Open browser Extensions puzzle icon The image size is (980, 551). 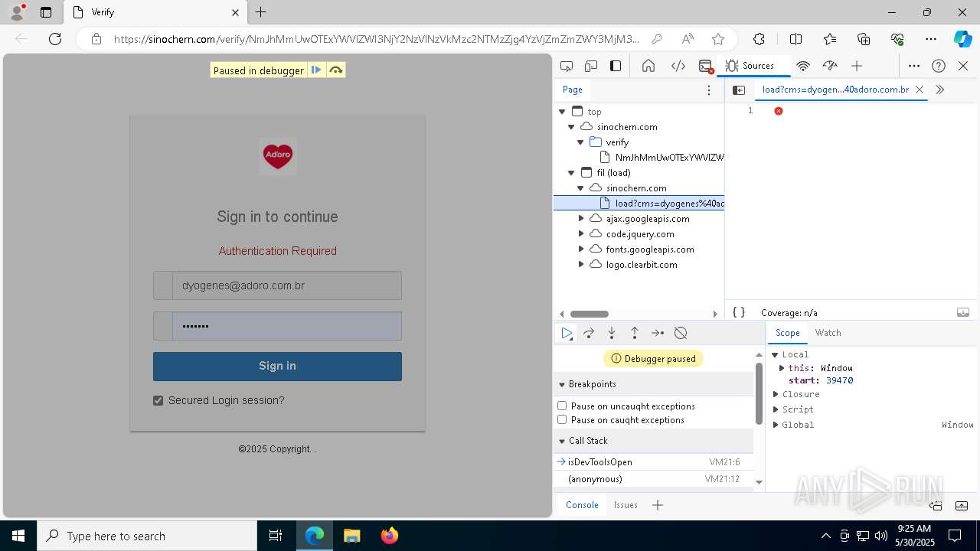759,39
